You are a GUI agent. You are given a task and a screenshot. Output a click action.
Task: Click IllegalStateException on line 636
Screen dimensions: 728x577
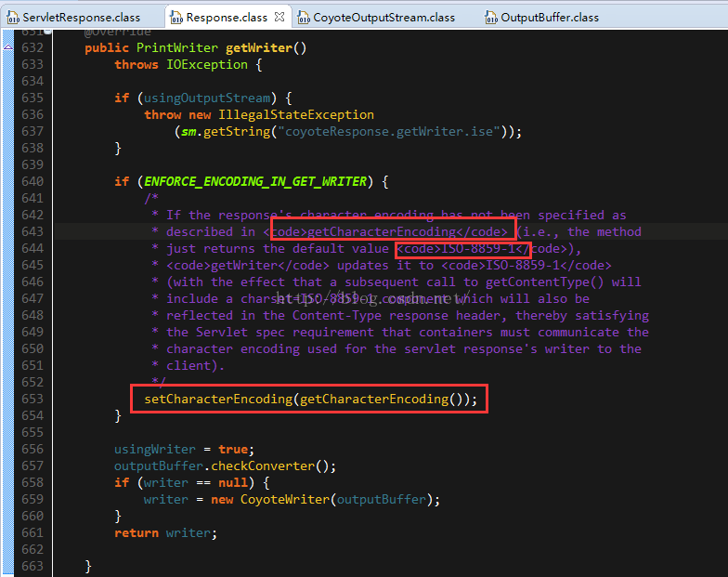(295, 115)
